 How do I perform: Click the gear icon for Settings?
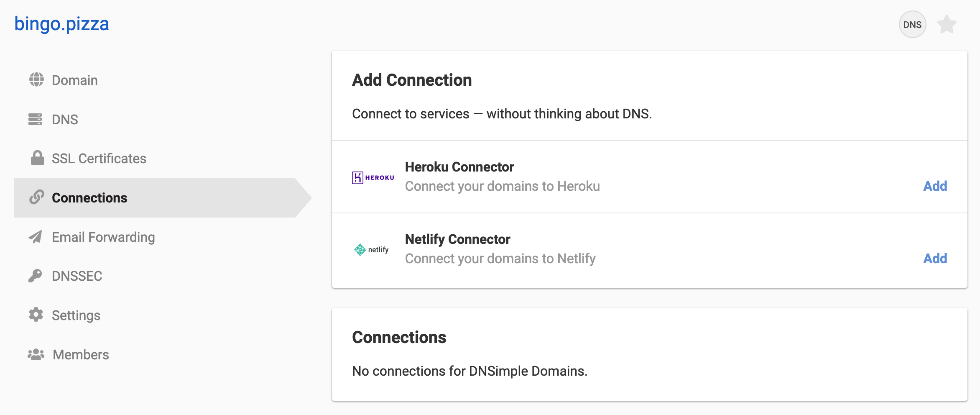(36, 315)
